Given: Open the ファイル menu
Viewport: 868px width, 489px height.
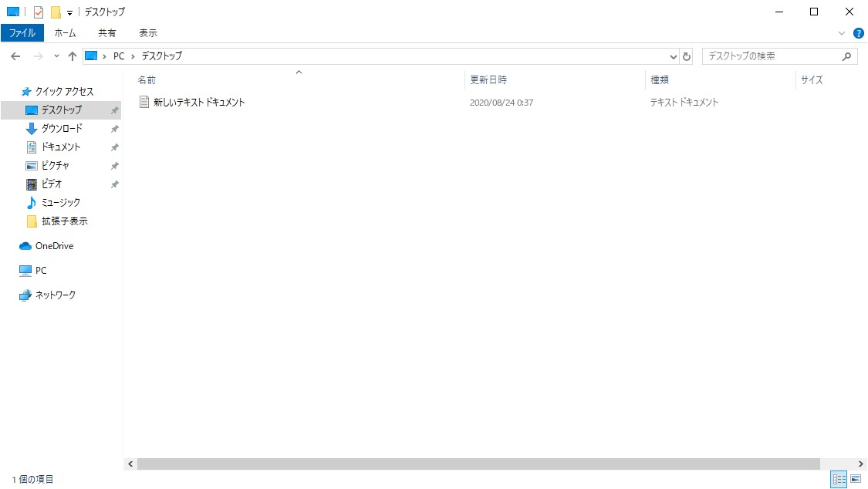Looking at the screenshot, I should coord(22,32).
